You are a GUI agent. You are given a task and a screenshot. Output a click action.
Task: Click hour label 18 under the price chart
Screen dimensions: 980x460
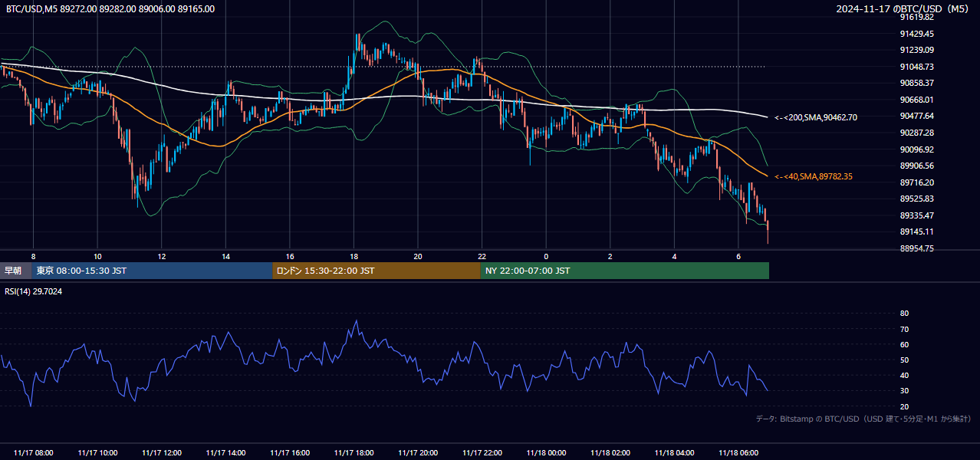(354, 256)
